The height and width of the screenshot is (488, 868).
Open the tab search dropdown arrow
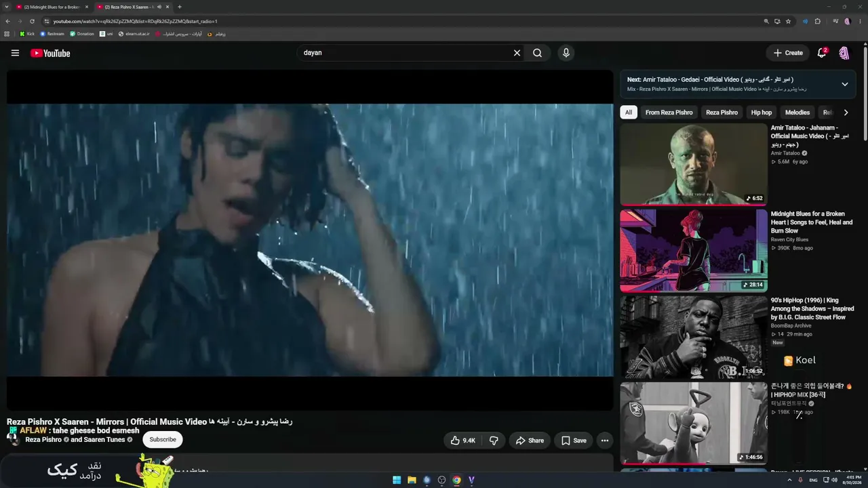7,7
